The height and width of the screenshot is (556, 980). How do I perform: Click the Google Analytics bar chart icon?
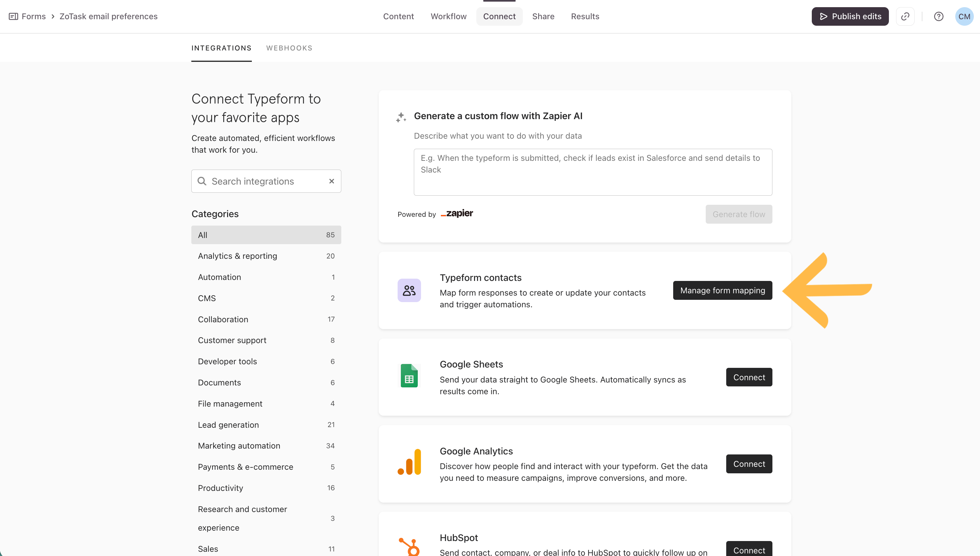tap(409, 462)
